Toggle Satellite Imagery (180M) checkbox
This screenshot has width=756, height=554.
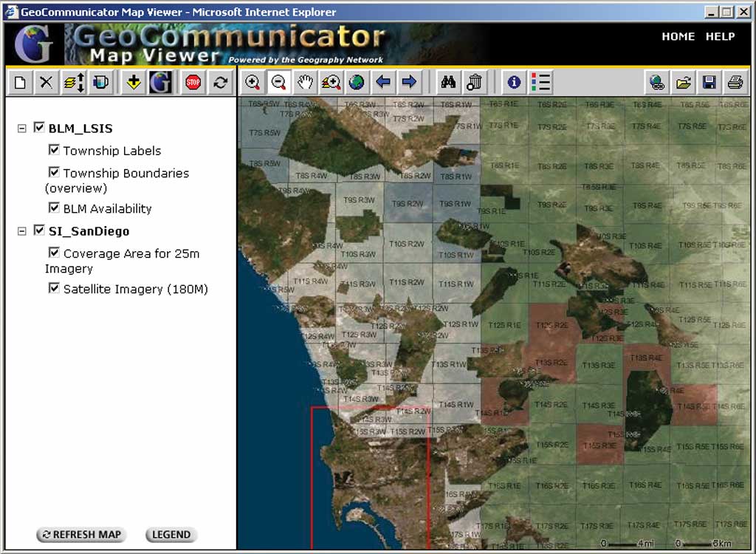tap(54, 288)
